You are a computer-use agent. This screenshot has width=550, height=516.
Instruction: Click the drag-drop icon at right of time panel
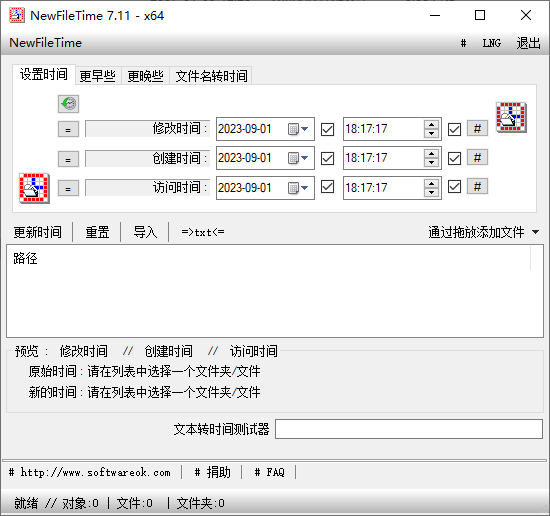511,117
